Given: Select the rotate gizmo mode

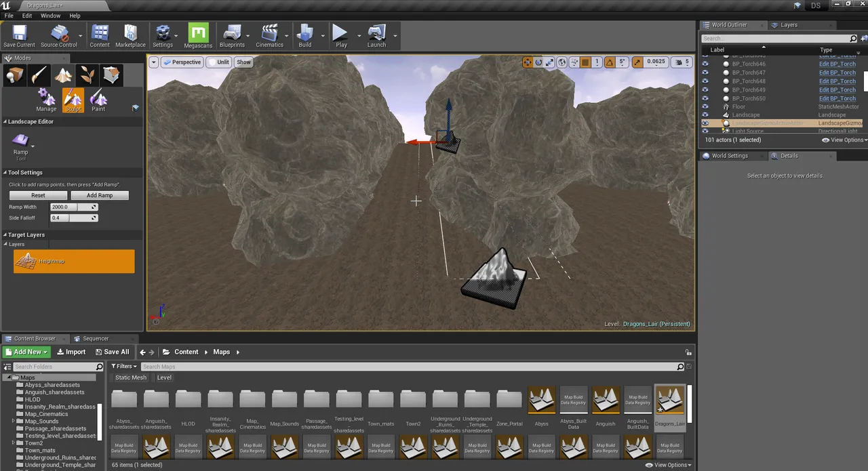Looking at the screenshot, I should 538,62.
